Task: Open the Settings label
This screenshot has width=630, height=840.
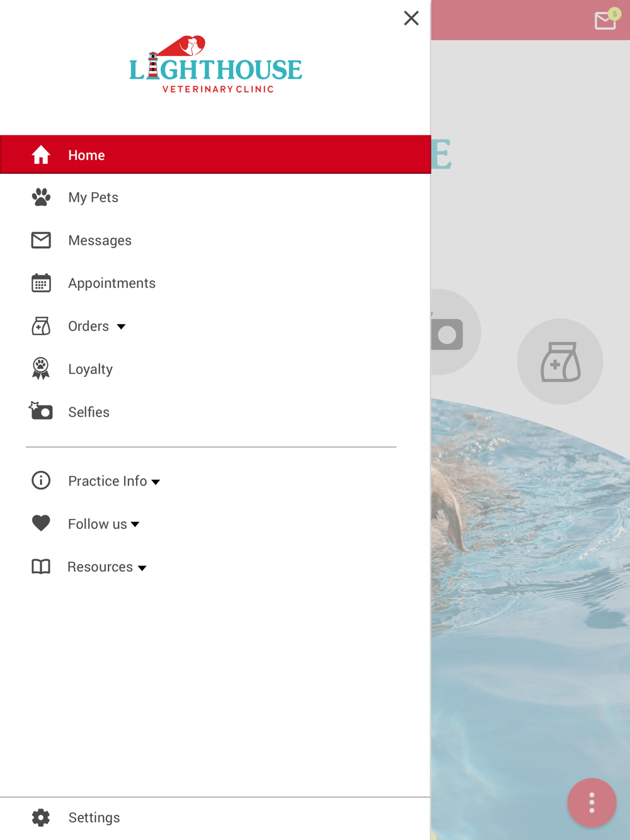Action: point(94,817)
